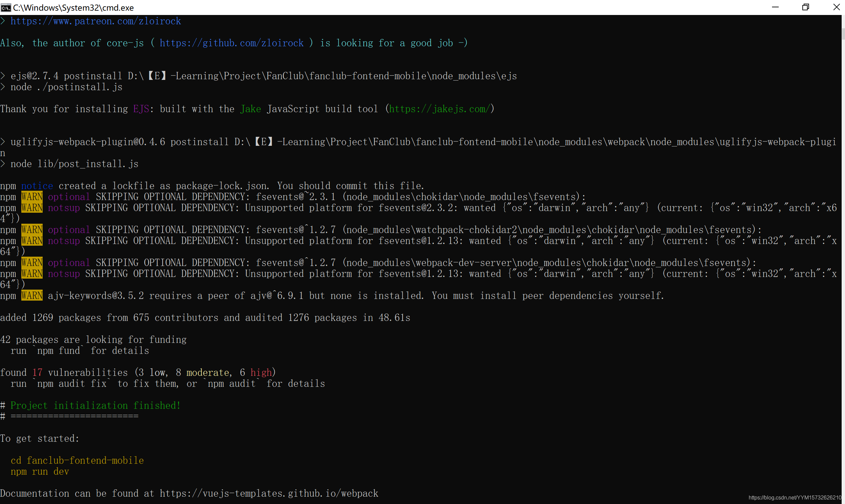
Task: Click the vuejs-templates.github.io/webpack URL
Action: pos(269,493)
